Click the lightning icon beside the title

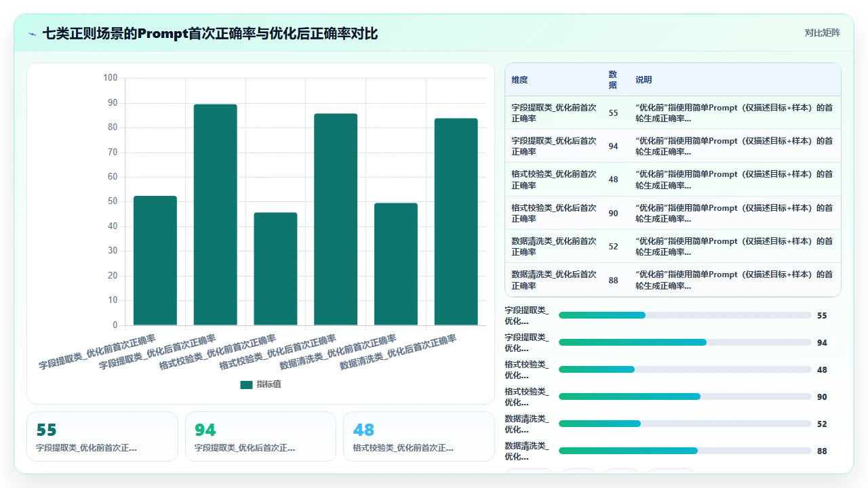point(33,34)
